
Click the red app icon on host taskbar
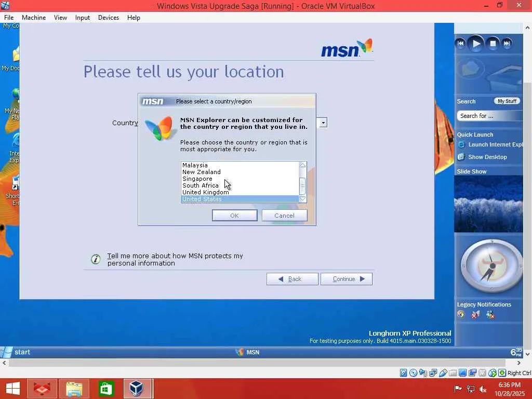pos(42,389)
